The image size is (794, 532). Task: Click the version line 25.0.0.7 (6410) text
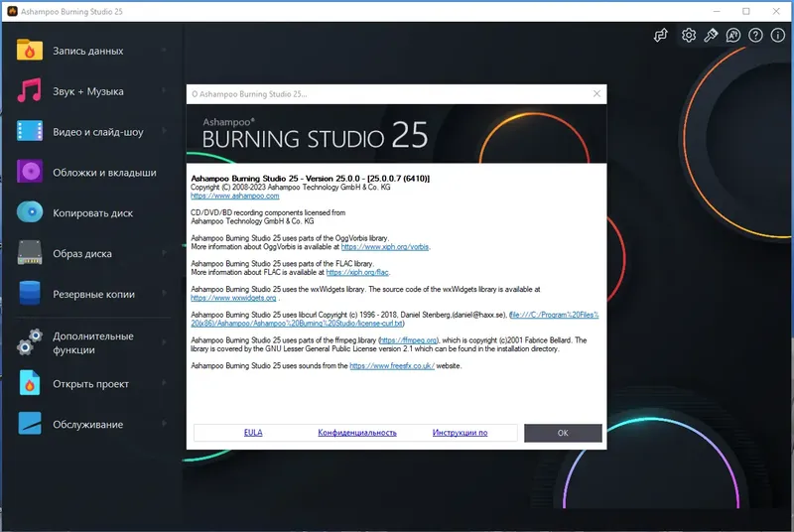pyautogui.click(x=310, y=179)
